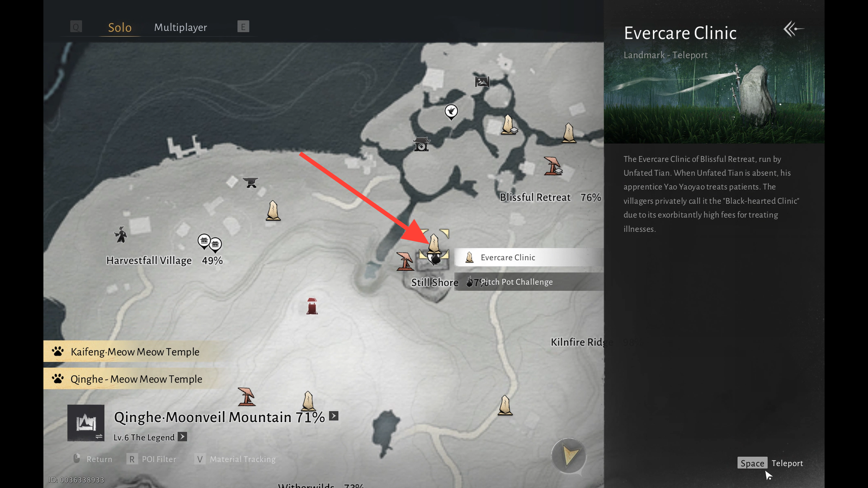This screenshot has height=488, width=868.
Task: Recenter map with the golden arrow compass
Action: [x=569, y=455]
